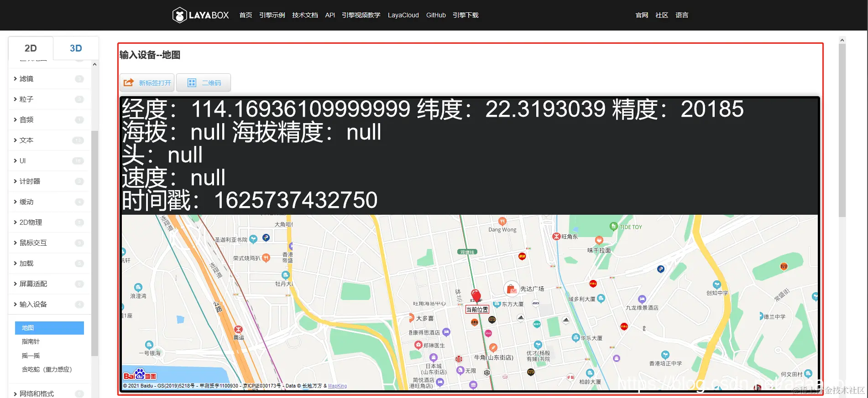Click the LayaBox logo
Image resolution: width=868 pixels, height=398 pixels.
200,15
